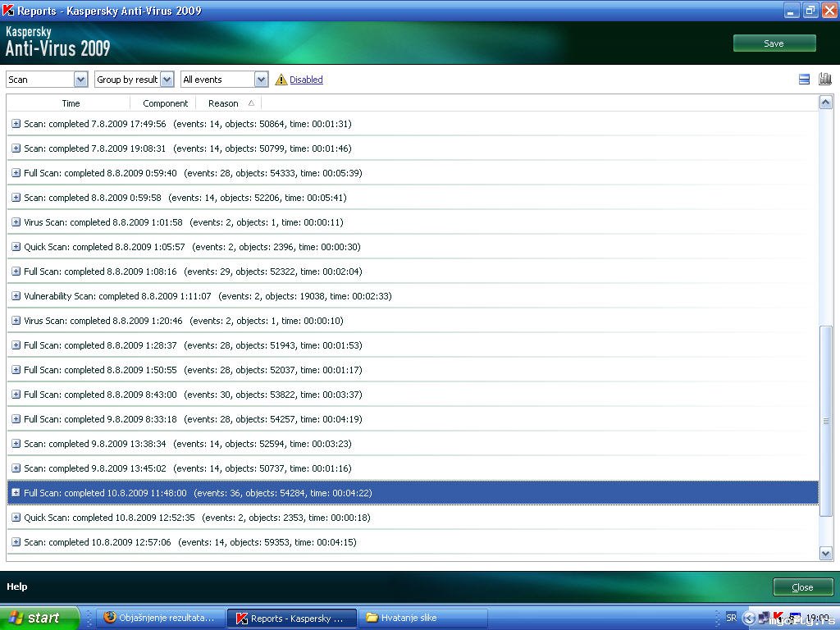840x630 pixels.
Task: Click scrollbar down arrow in report list
Action: tap(825, 554)
